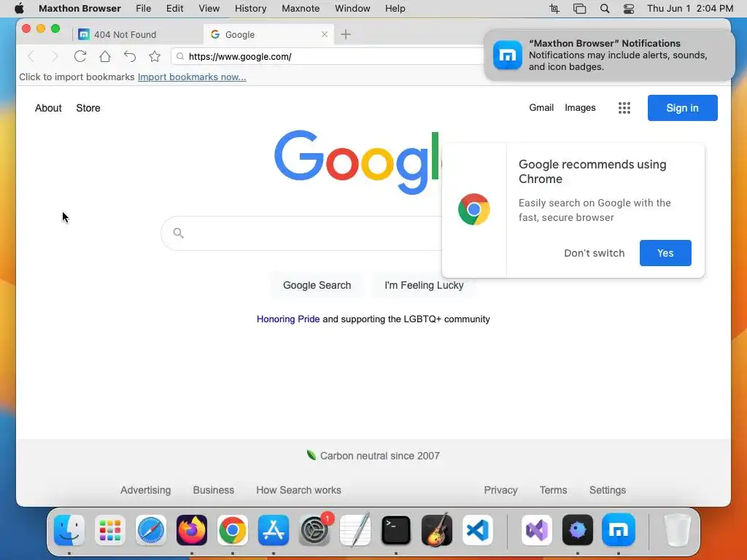The image size is (747, 560).
Task: Click the Maxthon Browser Notifications banner
Action: 609,55
